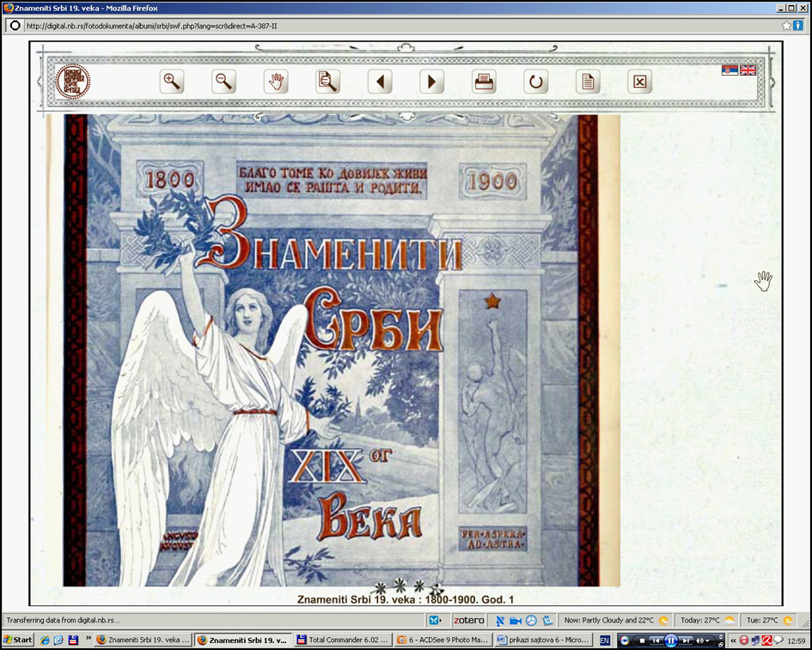Viewport: 812px width, 650px height.
Task: Switch to ACDSee 9 Photo Manager window
Action: click(x=442, y=640)
